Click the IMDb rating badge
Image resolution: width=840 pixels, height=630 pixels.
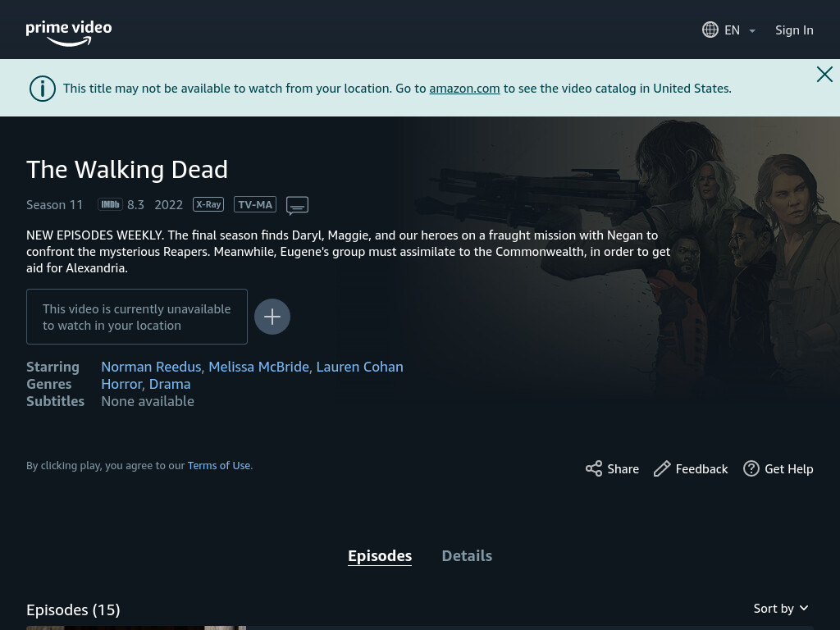[111, 204]
